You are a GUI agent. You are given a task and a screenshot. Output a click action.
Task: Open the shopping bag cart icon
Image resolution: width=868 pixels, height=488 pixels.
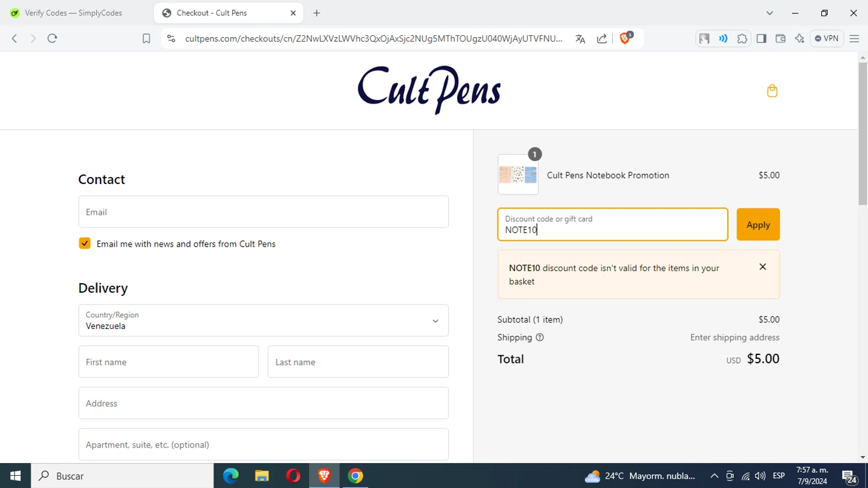[x=772, y=90]
